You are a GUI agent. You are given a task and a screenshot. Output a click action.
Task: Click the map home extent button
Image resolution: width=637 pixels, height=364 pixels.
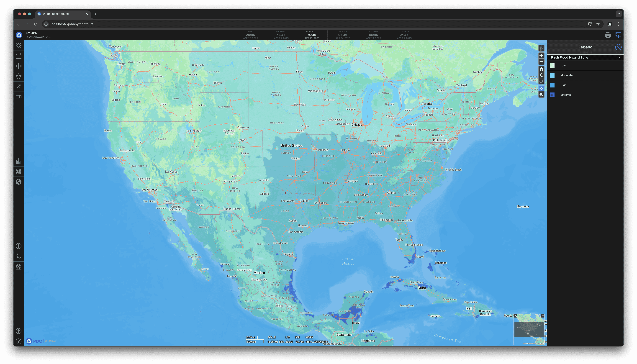[x=541, y=69]
